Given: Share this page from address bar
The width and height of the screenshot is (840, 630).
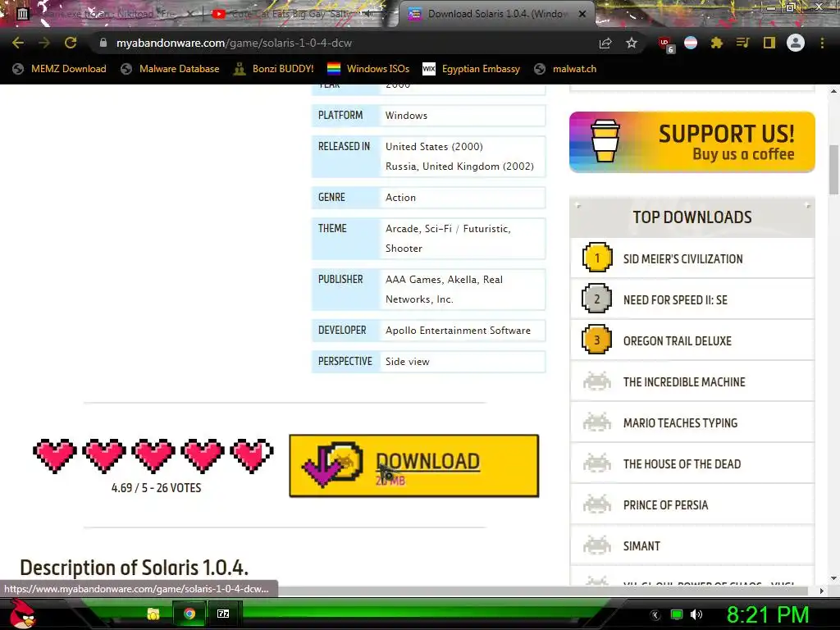Looking at the screenshot, I should click(605, 43).
